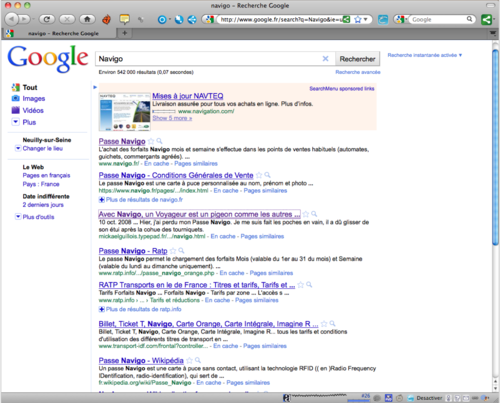
Task: Reload the page with the refresh button
Action: 47,19
